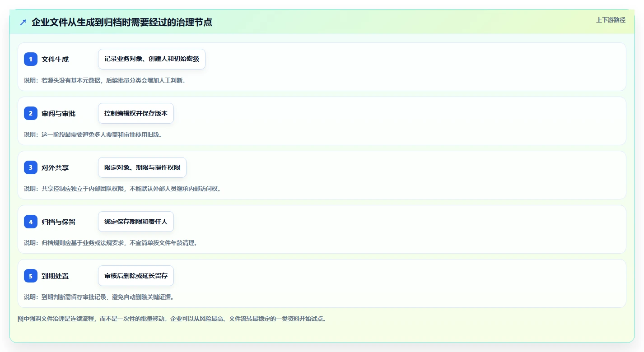Click the note about 到期判断需留存审批记录

pyautogui.click(x=99, y=297)
